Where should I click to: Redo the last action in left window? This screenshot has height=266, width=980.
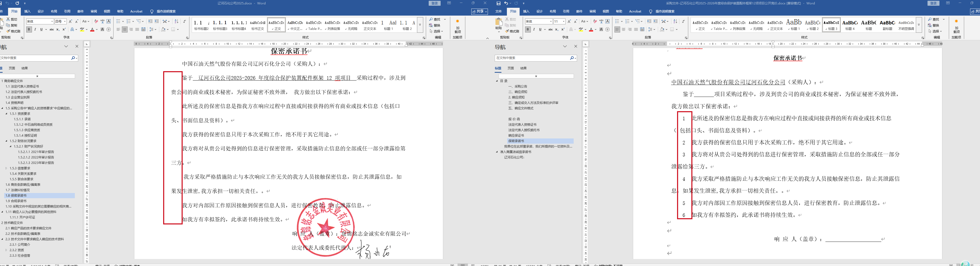point(17,3)
